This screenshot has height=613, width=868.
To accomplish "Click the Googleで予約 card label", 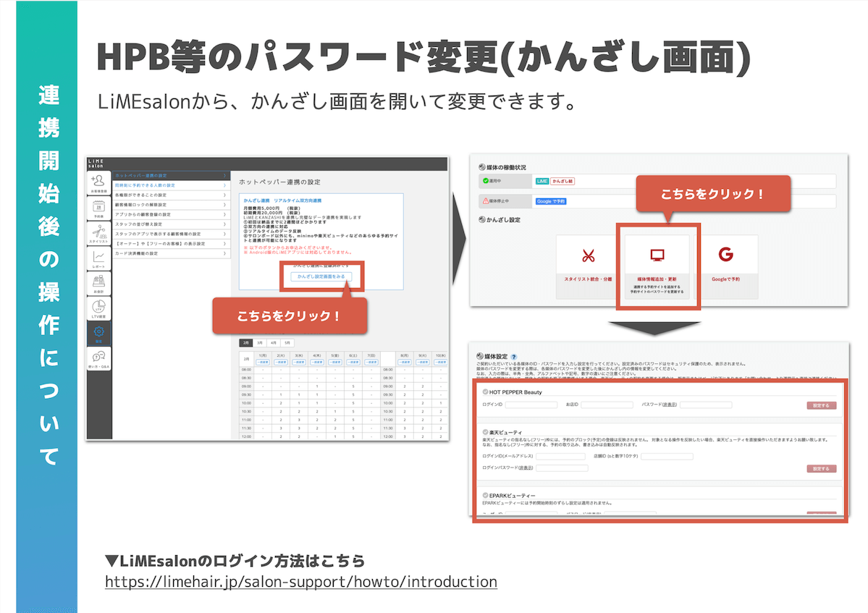I will pyautogui.click(x=725, y=279).
